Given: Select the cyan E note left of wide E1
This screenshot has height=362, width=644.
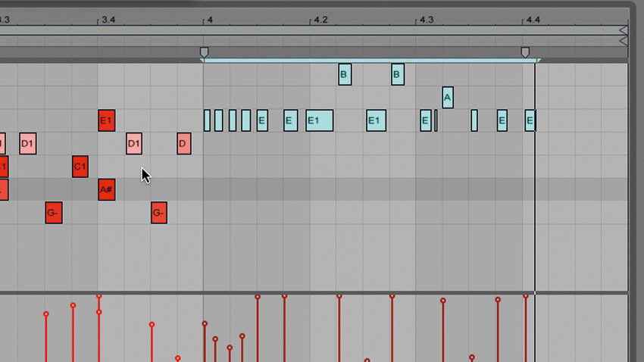Looking at the screenshot, I should [x=291, y=120].
